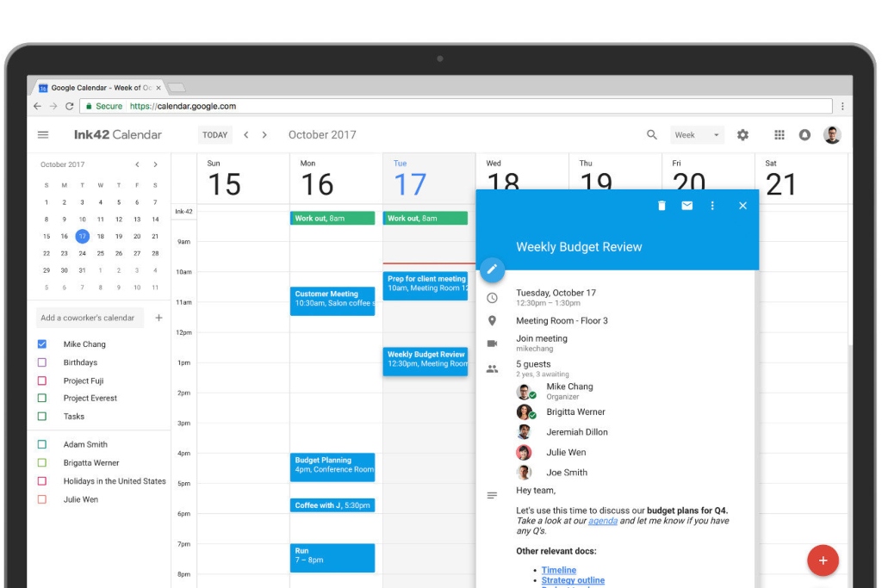
Task: Click the TODAY button
Action: (x=214, y=135)
